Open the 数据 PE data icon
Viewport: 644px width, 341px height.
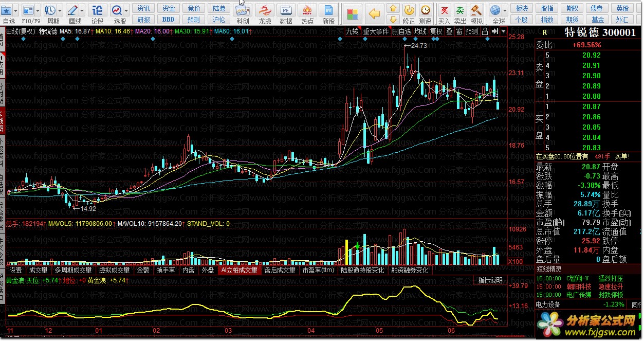click(x=286, y=10)
